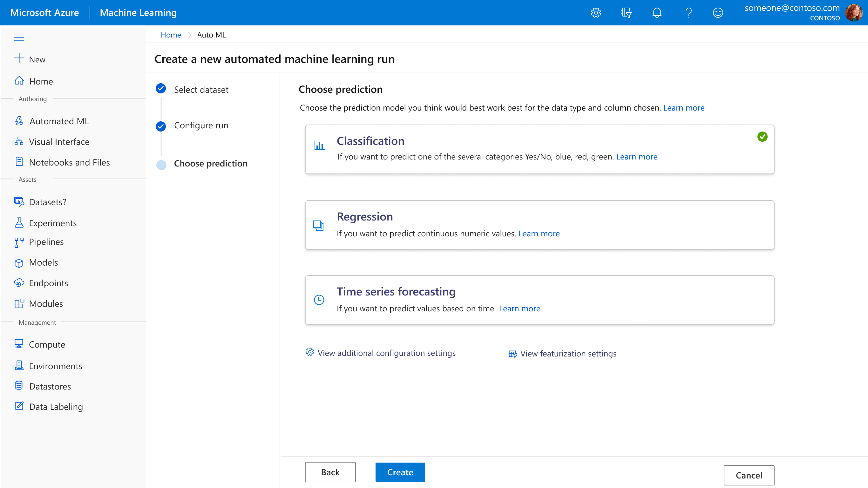
Task: Open the directory and subscription filter icon
Action: pos(626,13)
